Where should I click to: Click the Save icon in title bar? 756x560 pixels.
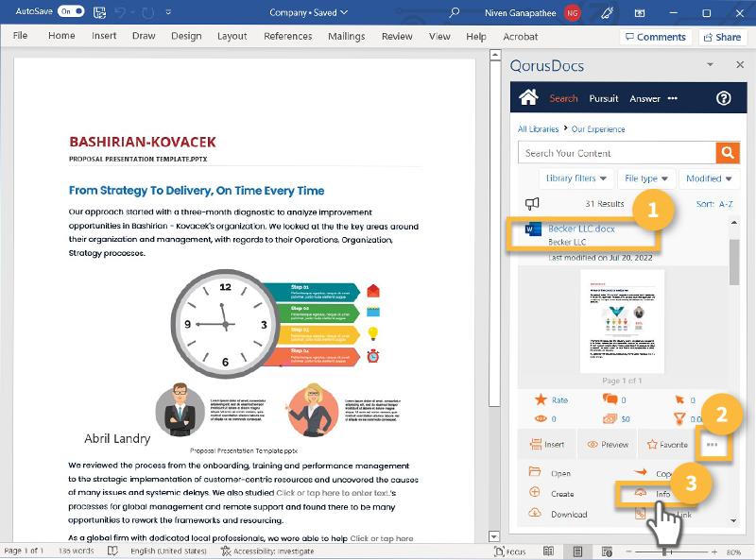point(99,12)
